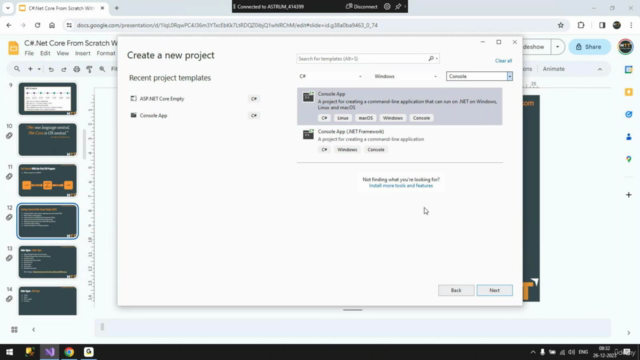Add a new slide with plus icon
This screenshot has height=360, width=640.
(x=30, y=69)
